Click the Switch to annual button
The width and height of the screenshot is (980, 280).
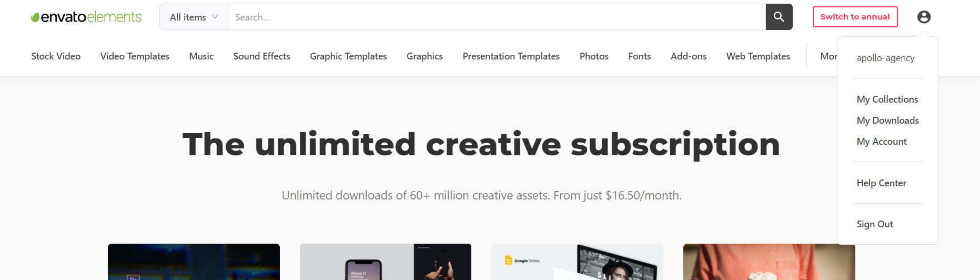tap(855, 17)
